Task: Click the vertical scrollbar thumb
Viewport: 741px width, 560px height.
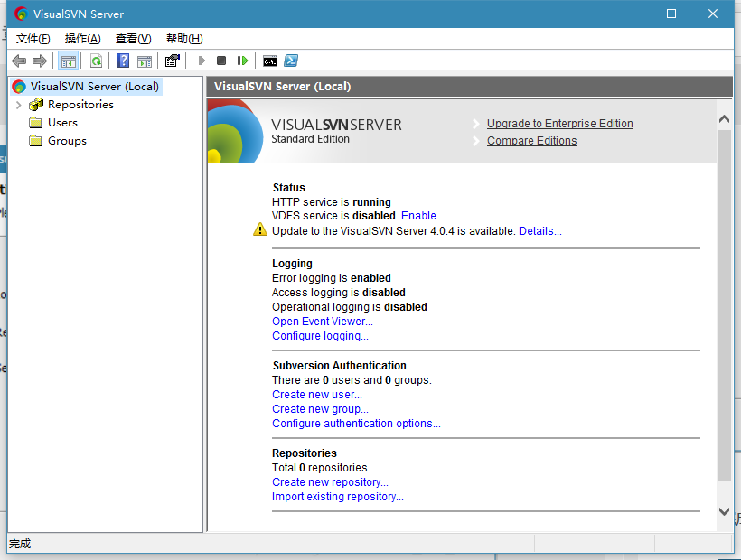Action: point(724,305)
